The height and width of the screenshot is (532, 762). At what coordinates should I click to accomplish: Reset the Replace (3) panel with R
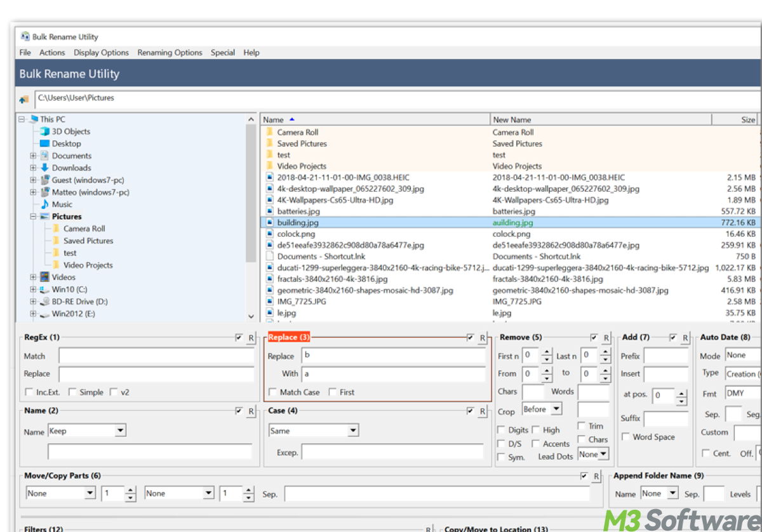[x=483, y=338]
